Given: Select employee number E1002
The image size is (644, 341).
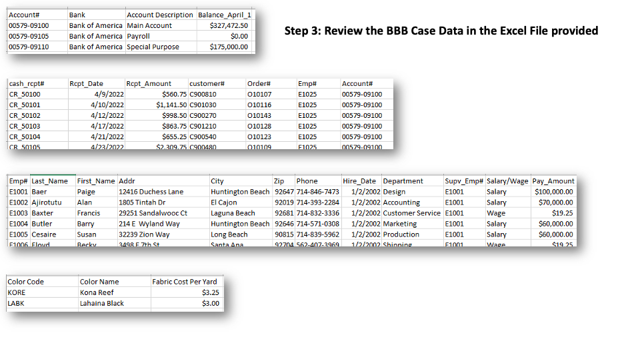Looking at the screenshot, I should 19,202.
